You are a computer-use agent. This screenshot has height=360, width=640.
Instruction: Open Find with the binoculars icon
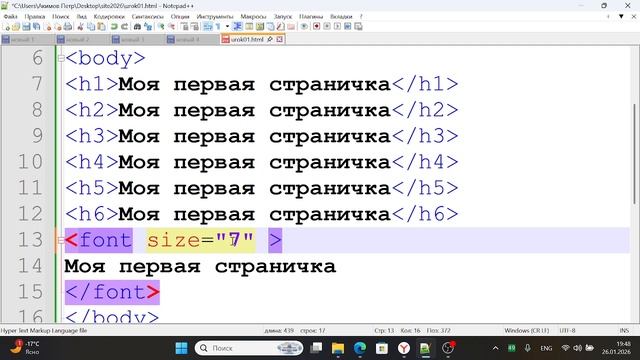pos(137,27)
